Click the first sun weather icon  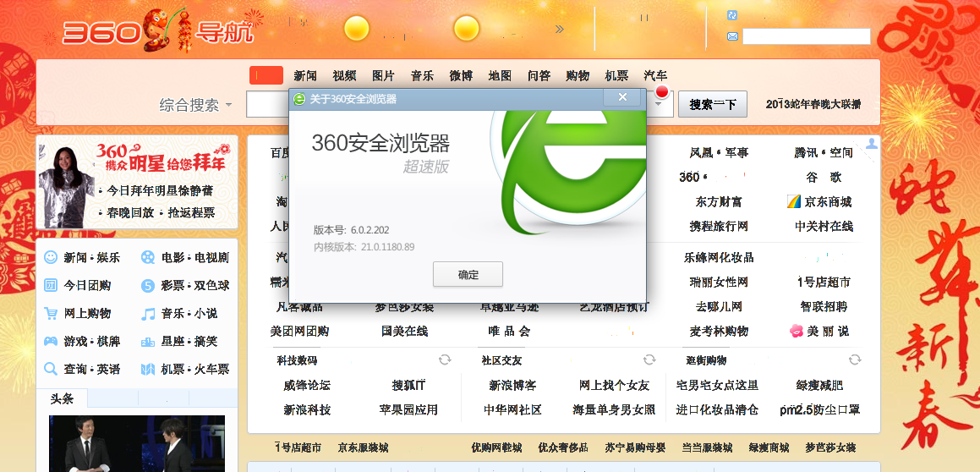[x=357, y=28]
